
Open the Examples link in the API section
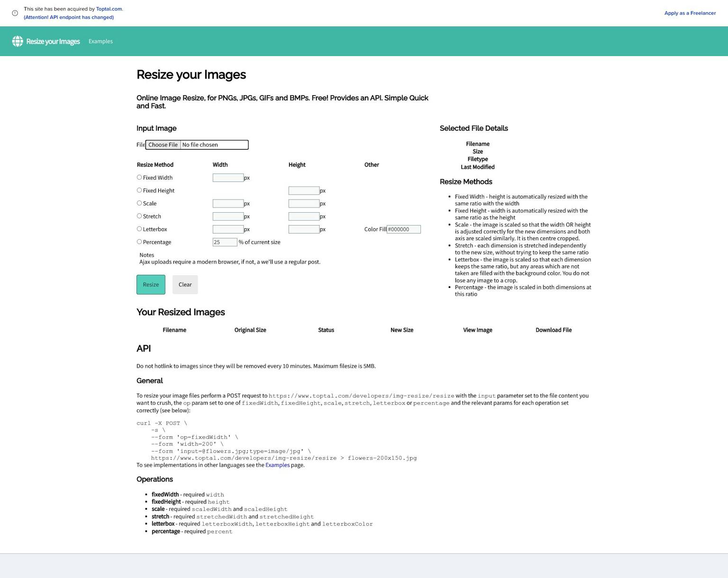(277, 465)
